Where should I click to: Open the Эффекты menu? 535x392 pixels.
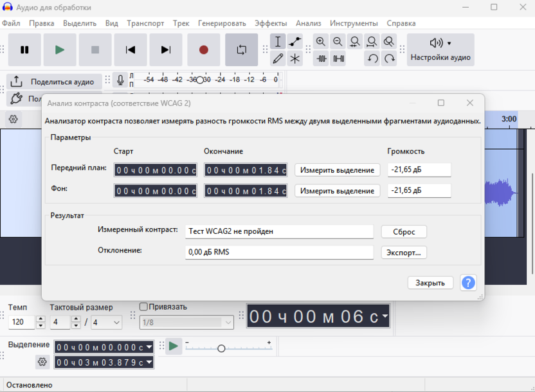point(271,22)
